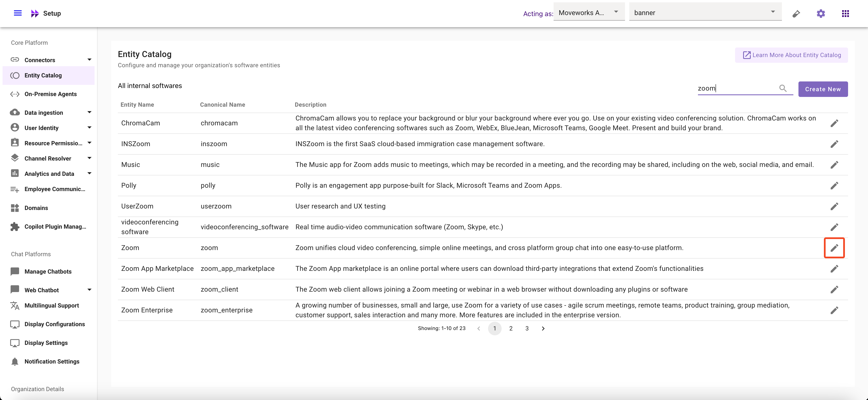Click the search magnifier icon
Image resolution: width=868 pixels, height=400 pixels.
point(783,88)
